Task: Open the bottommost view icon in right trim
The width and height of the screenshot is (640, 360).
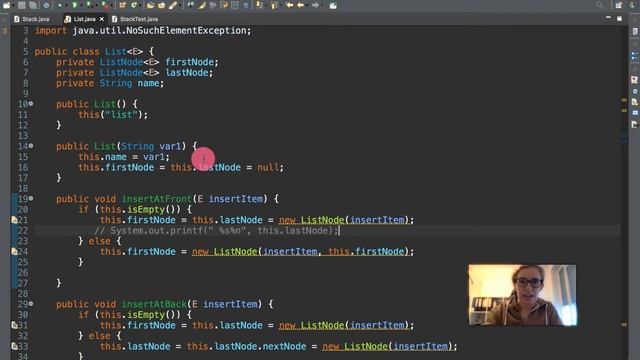Action: pyautogui.click(x=635, y=124)
